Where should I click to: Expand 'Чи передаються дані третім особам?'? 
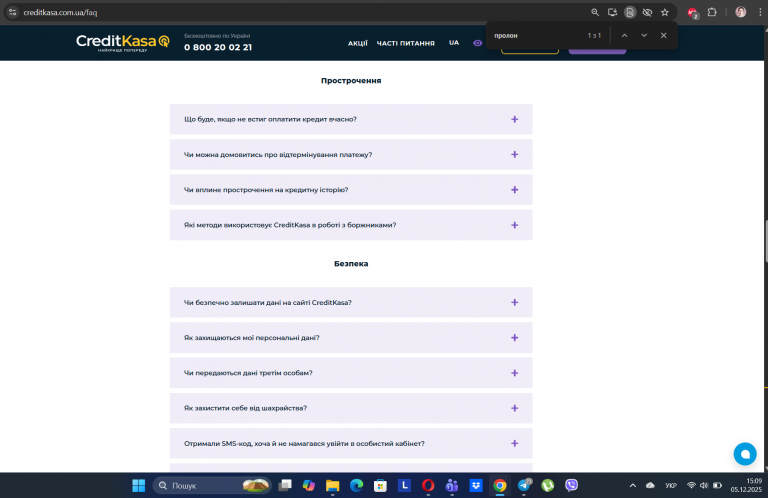point(351,373)
